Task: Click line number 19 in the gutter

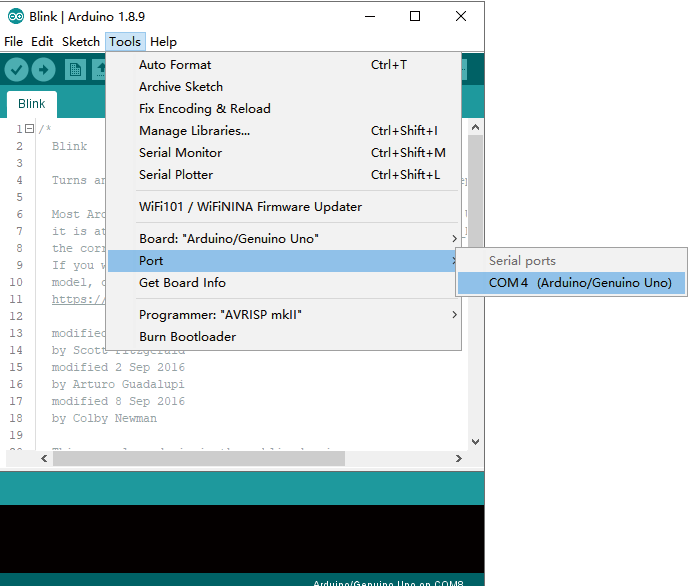Action: [x=16, y=435]
